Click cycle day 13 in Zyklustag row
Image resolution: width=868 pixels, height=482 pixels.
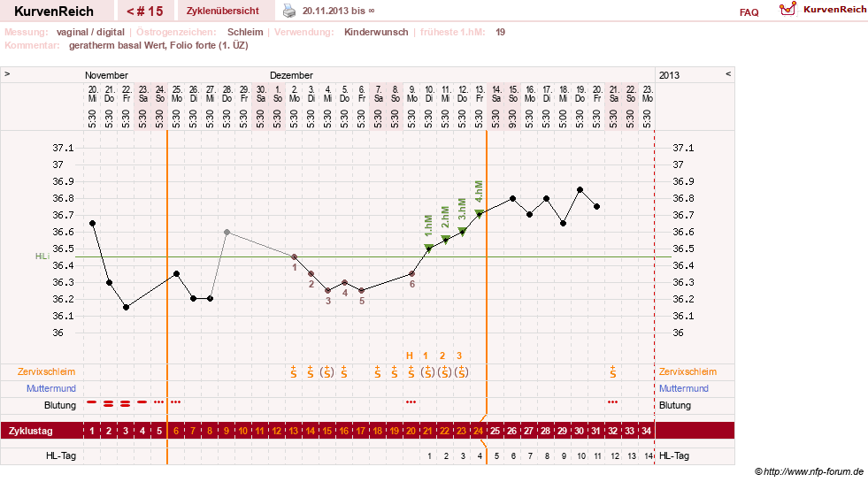click(294, 431)
